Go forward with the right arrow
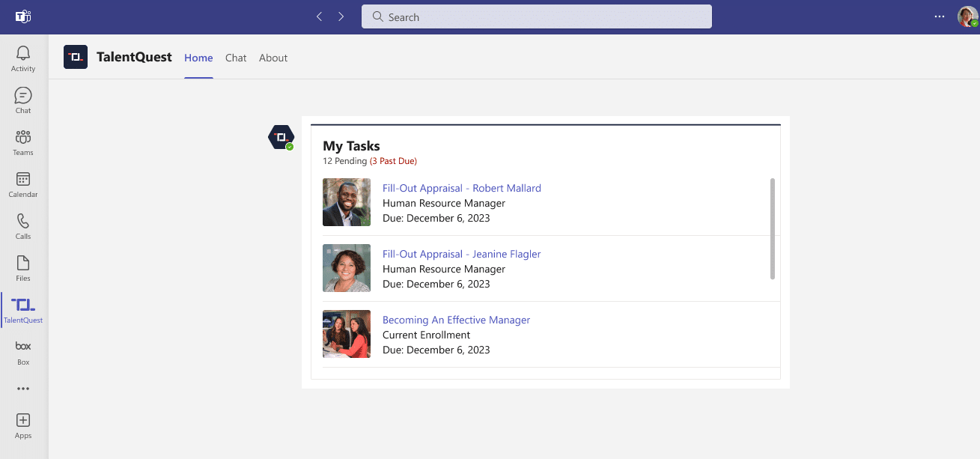This screenshot has width=980, height=459. [x=341, y=16]
